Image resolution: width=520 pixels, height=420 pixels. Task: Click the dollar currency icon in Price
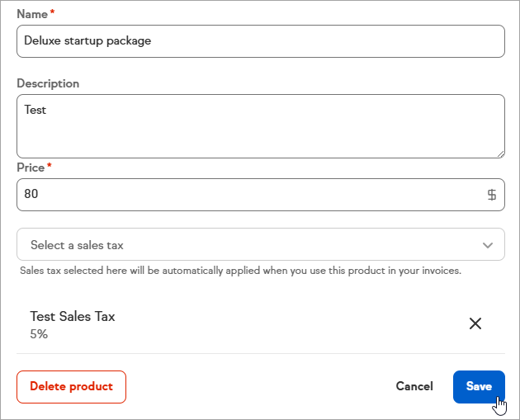492,195
